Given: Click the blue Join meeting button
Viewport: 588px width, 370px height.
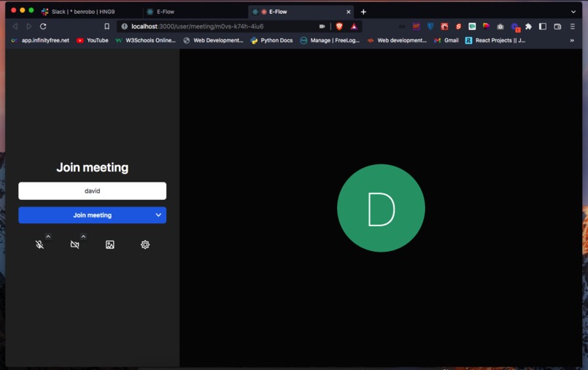Looking at the screenshot, I should click(92, 215).
